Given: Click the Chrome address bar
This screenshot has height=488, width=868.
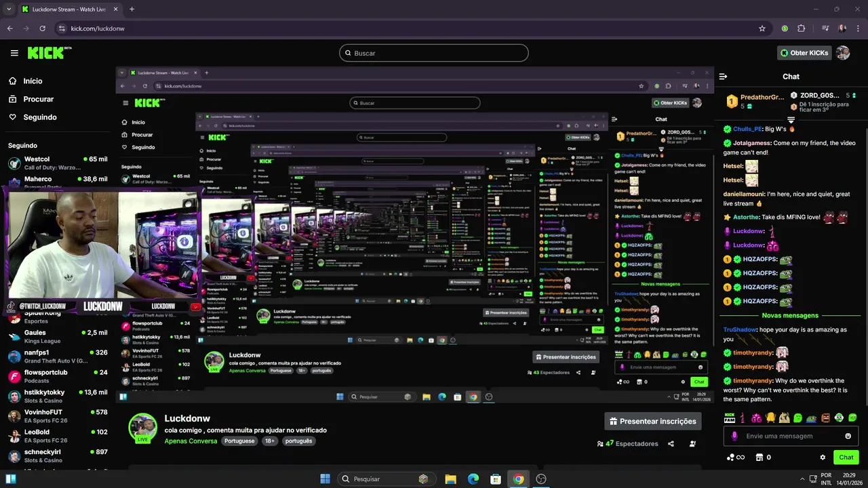Looking at the screenshot, I should [407, 28].
